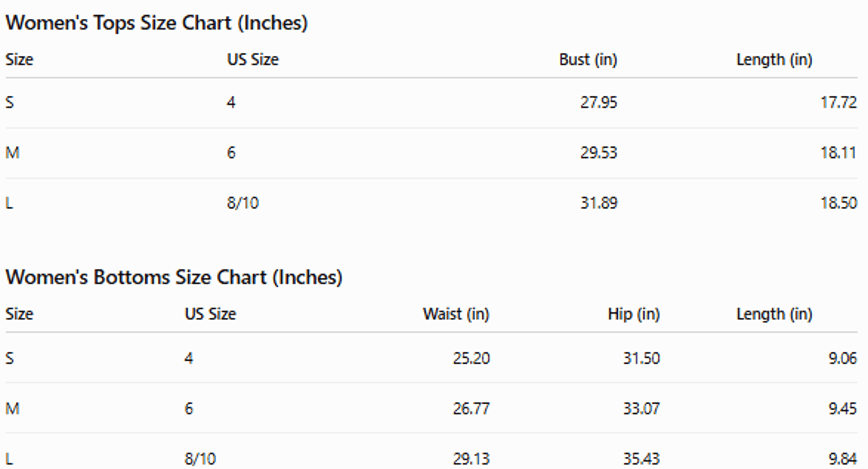The height and width of the screenshot is (469, 868).
Task: Select the bottoms Length (in) column header
Action: pos(774,314)
